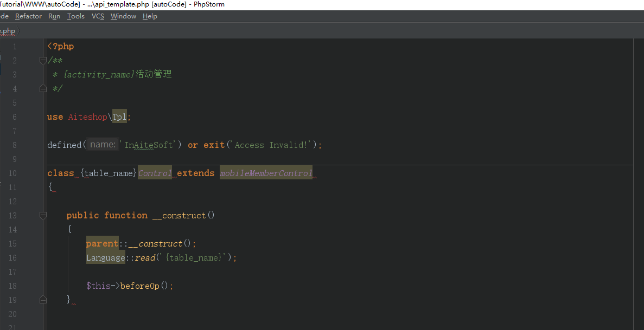This screenshot has width=644, height=330.
Task: Click the 活动管理 comment text
Action: (x=154, y=74)
